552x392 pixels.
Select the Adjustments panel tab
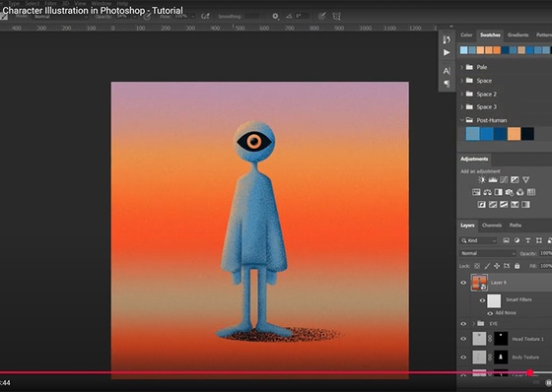click(474, 159)
